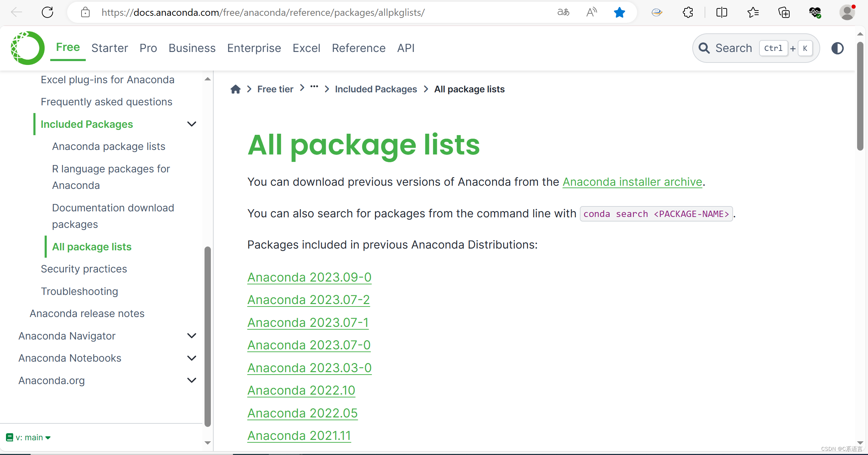Open the Enterprise tab
The image size is (868, 455).
[254, 48]
